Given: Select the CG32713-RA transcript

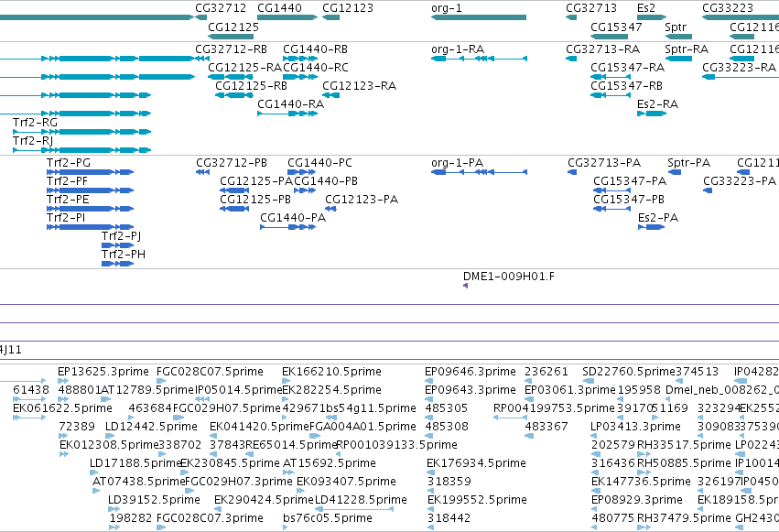Looking at the screenshot, I should [571, 59].
